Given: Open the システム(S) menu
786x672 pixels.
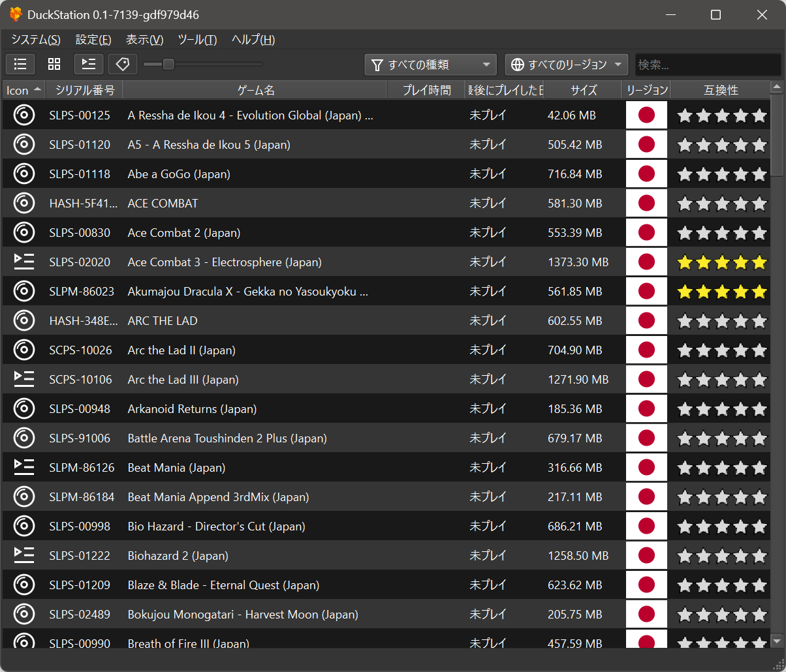Looking at the screenshot, I should point(36,40).
